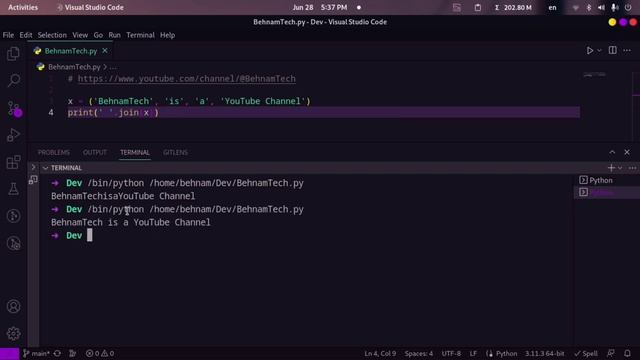Image resolution: width=640 pixels, height=360 pixels.
Task: Click the main* branch in status bar
Action: (36, 353)
